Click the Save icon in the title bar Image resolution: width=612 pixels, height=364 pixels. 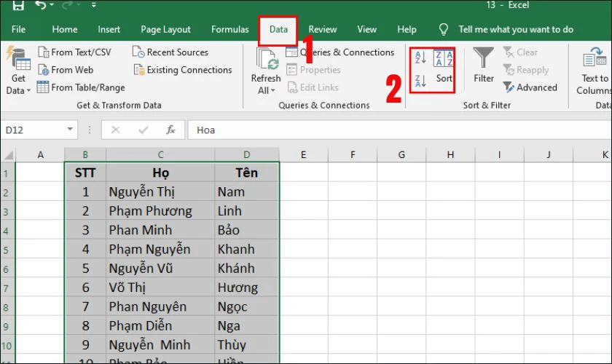point(18,5)
